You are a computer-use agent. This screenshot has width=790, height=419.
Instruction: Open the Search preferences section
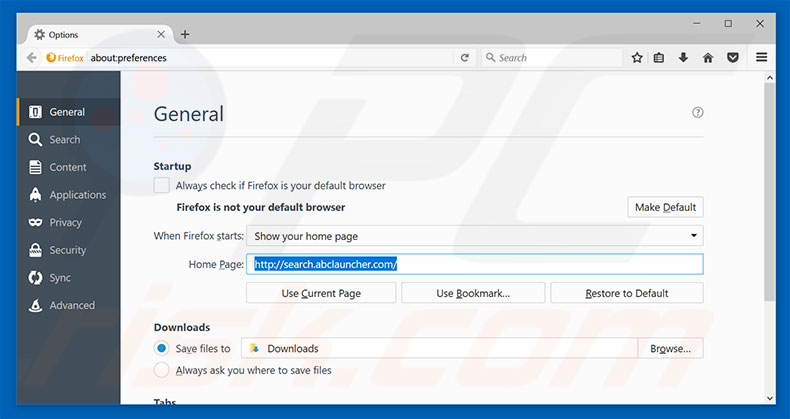pos(68,139)
